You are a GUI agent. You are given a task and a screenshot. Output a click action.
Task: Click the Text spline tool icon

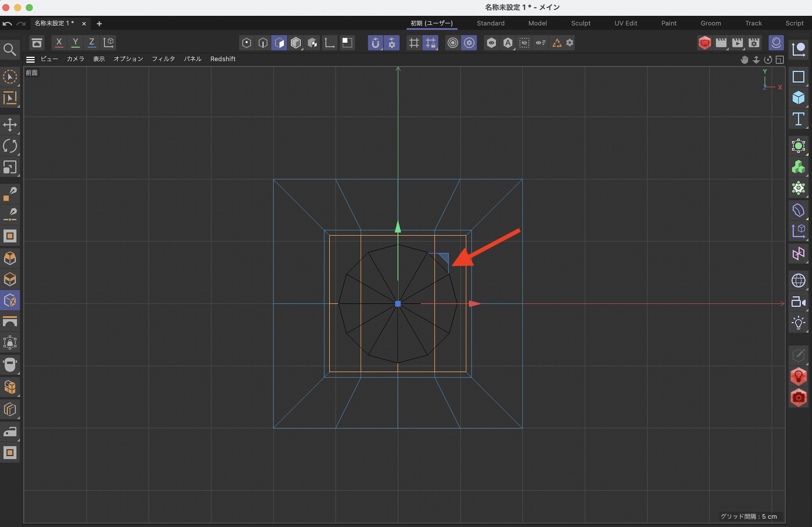[798, 119]
